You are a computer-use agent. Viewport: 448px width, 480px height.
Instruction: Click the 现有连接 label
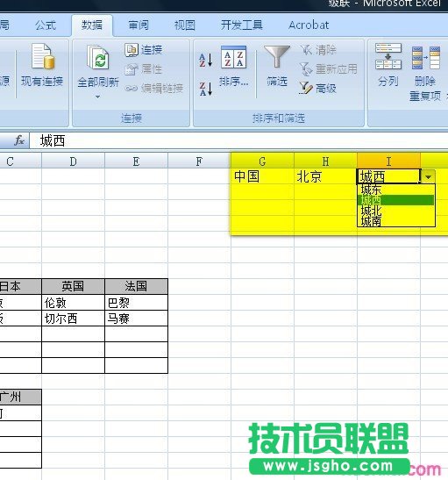pyautogui.click(x=42, y=81)
